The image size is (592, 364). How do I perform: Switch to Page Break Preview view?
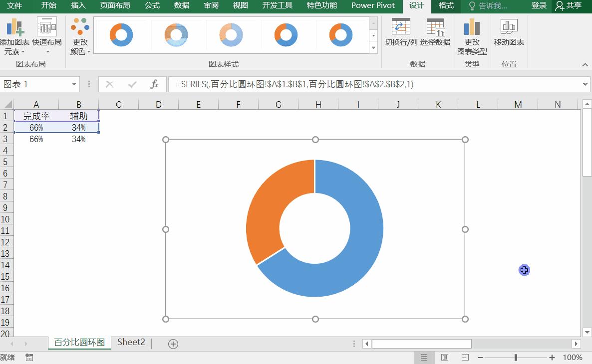(x=465, y=358)
